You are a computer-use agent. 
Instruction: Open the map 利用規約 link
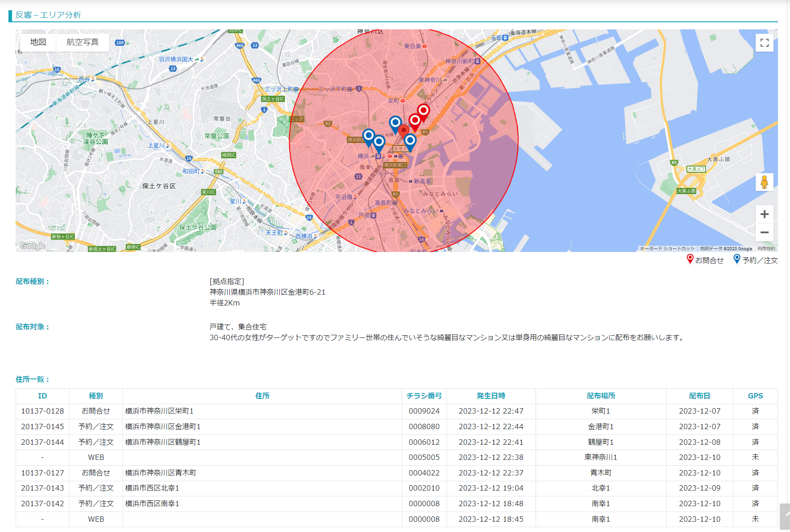766,249
